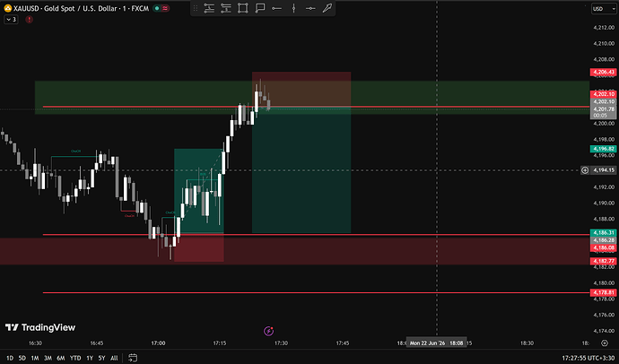Select the horizontal line tool
619x364 pixels.
[310, 8]
